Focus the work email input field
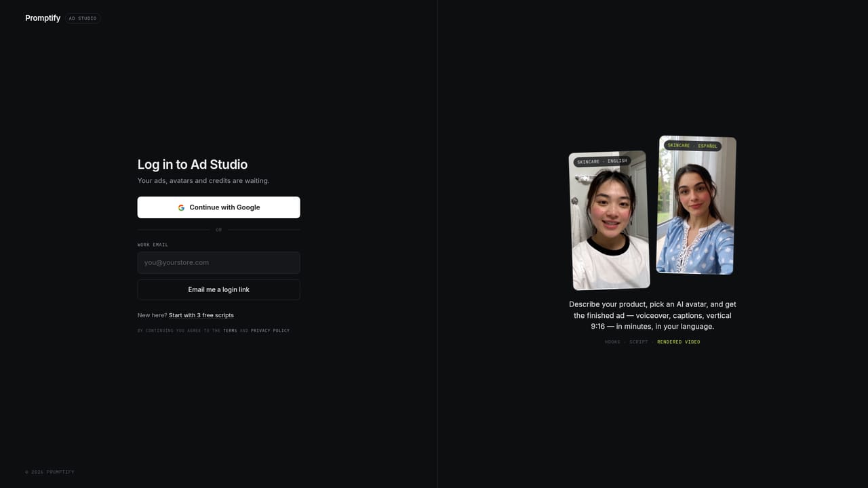The width and height of the screenshot is (868, 488). [218, 262]
